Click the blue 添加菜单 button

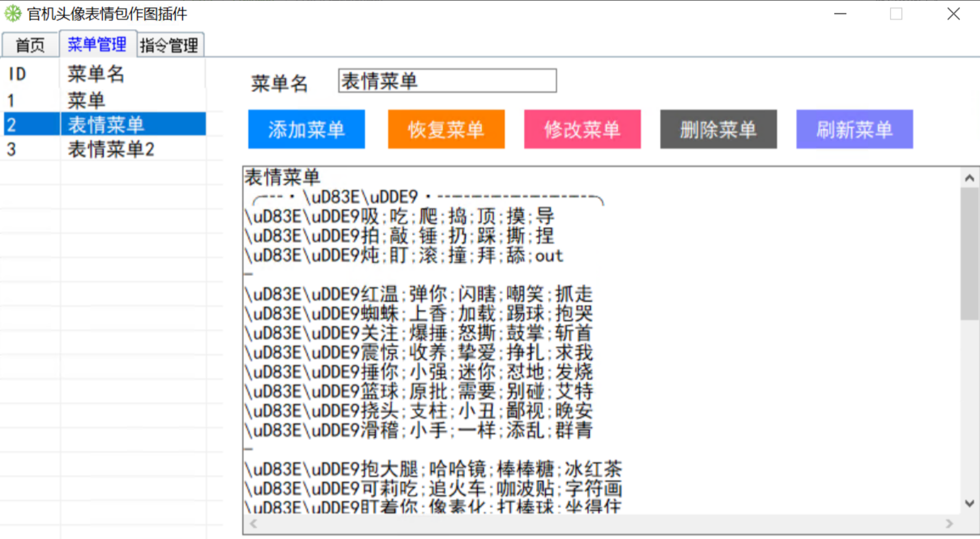(306, 130)
